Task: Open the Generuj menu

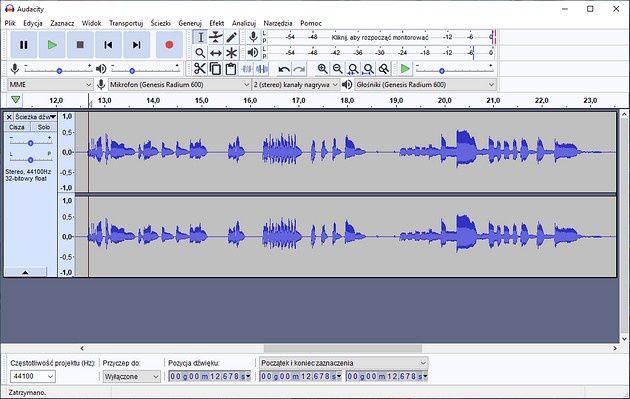Action: click(x=190, y=23)
